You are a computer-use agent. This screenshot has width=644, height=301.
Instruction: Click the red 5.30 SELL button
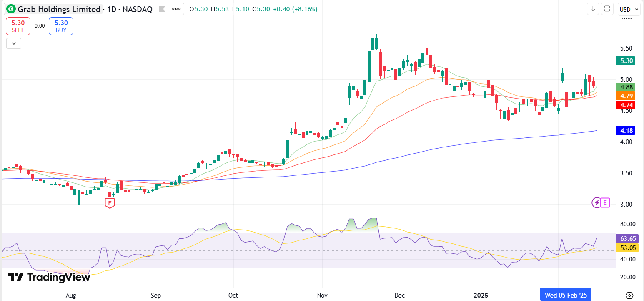click(18, 26)
